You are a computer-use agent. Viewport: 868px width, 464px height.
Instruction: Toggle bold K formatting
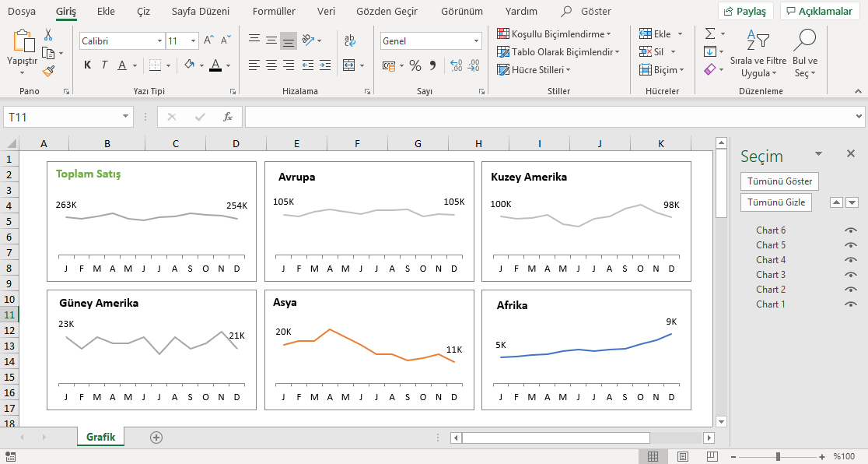(x=87, y=65)
